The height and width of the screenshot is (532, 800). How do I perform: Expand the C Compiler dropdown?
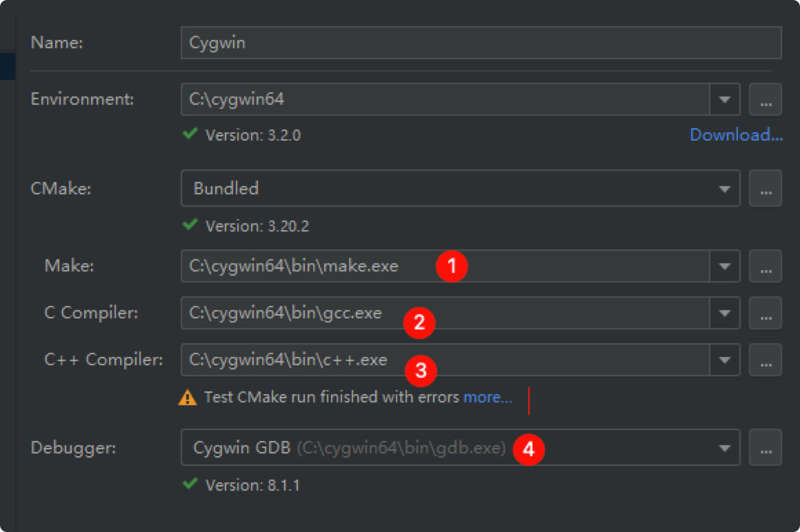(x=724, y=313)
